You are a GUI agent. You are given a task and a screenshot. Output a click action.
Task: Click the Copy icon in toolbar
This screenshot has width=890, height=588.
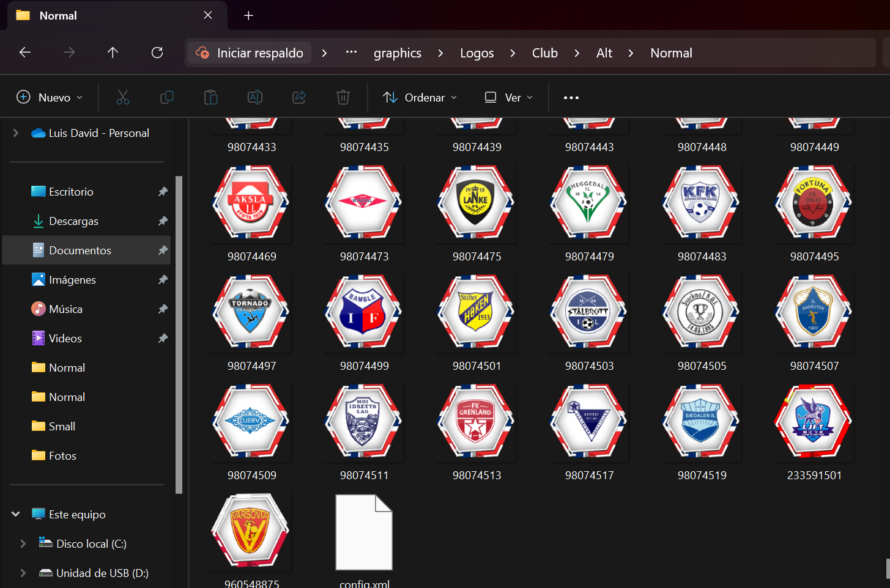[166, 97]
